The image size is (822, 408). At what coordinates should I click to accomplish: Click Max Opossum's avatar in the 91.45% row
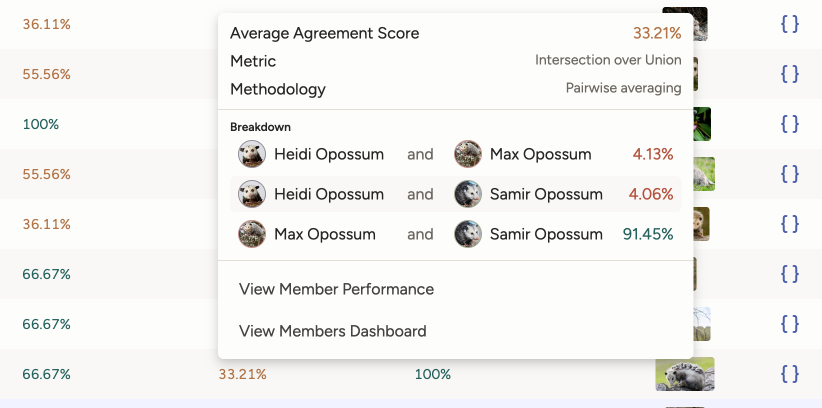pos(251,234)
